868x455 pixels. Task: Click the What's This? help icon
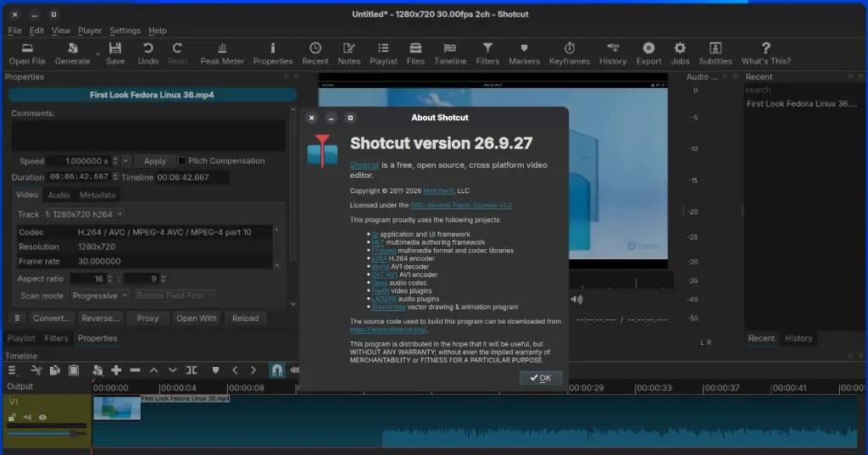tap(765, 48)
